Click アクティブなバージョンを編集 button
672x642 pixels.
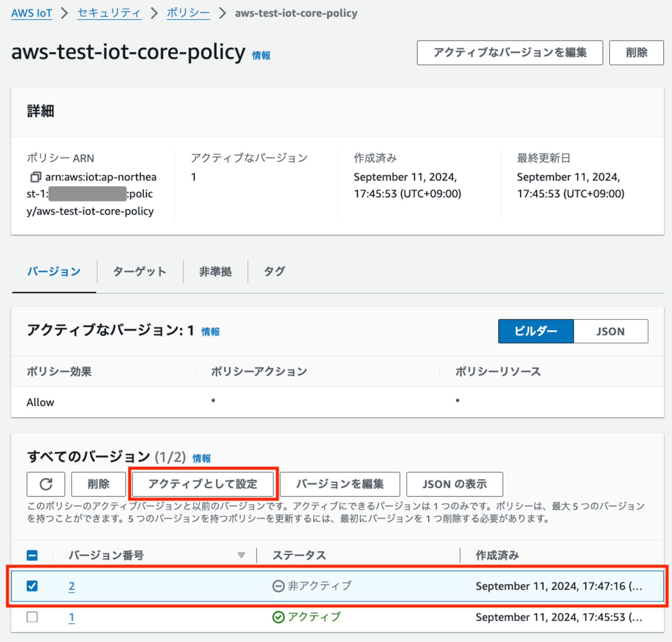pyautogui.click(x=510, y=53)
